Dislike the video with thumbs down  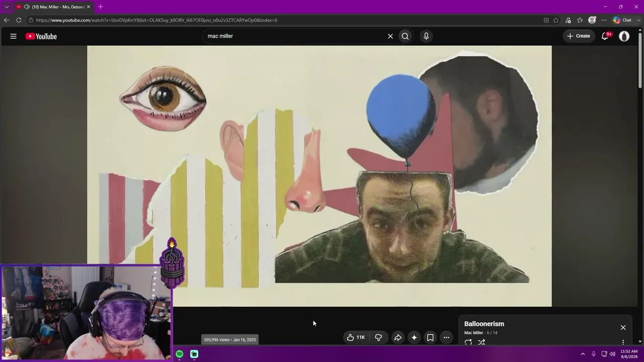[378, 337]
